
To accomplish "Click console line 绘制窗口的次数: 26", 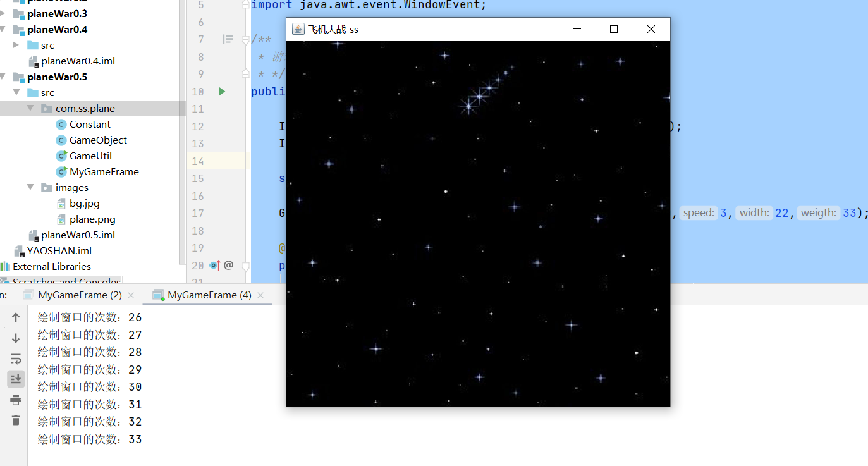I will click(x=90, y=317).
